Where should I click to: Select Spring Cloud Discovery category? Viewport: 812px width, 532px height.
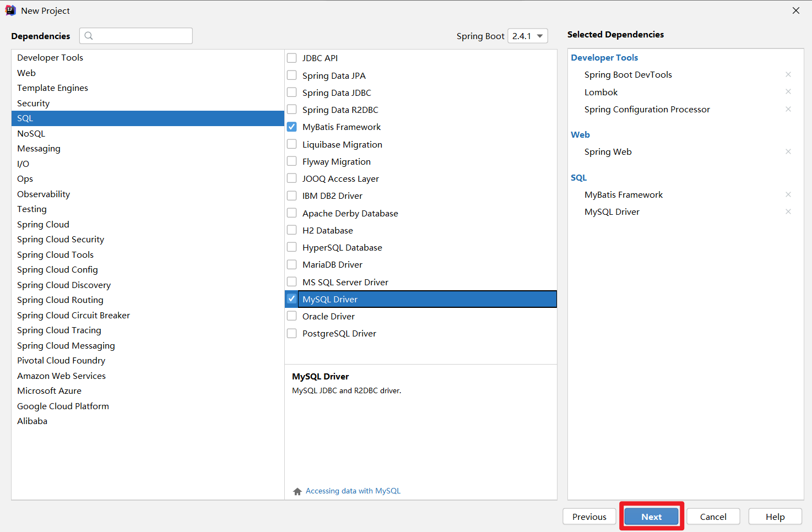pos(148,285)
